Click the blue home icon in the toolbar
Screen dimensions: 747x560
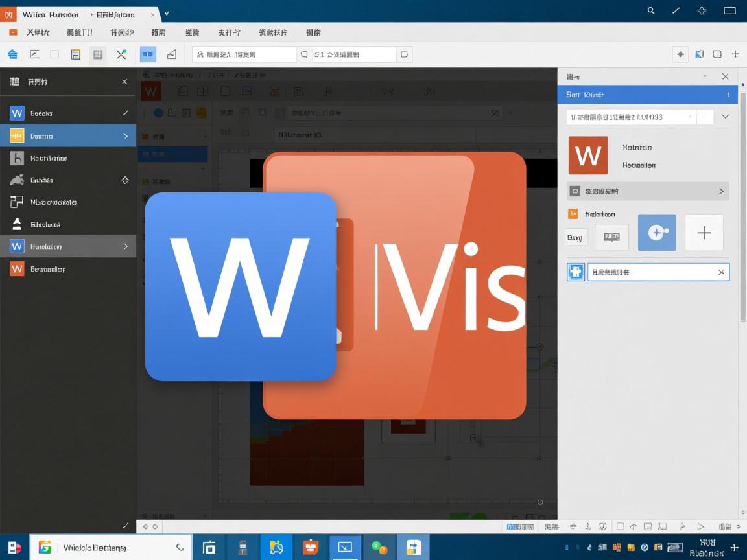(x=12, y=54)
